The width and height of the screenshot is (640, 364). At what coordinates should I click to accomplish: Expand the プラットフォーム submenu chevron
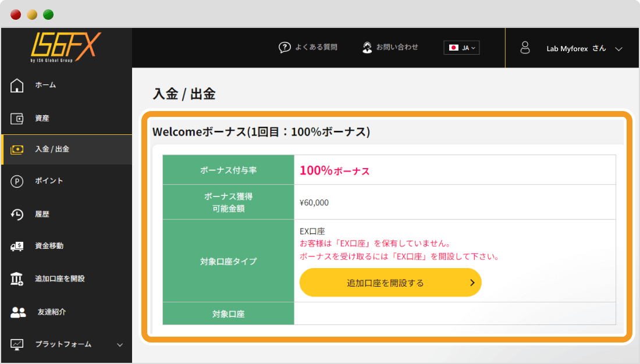(x=120, y=345)
